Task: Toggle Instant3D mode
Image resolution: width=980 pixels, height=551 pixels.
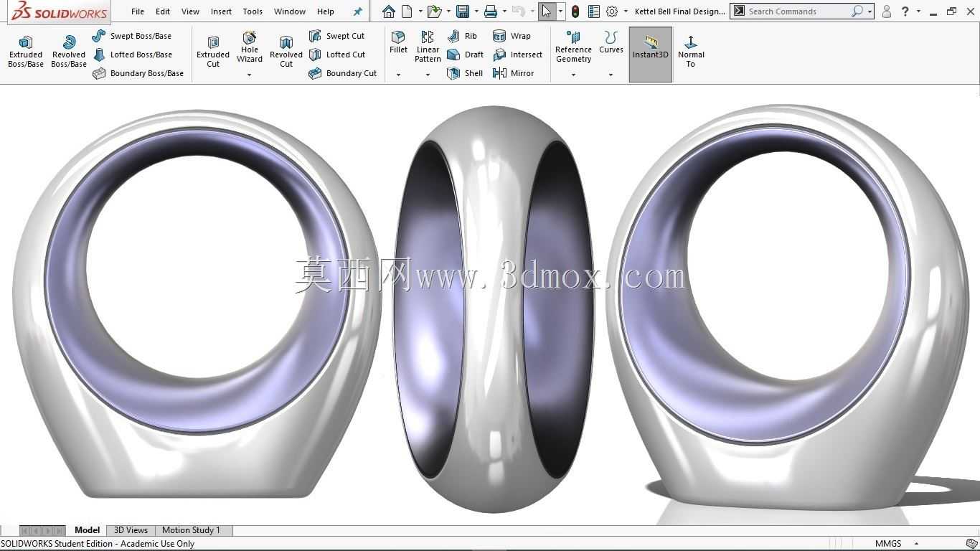Action: (651, 55)
